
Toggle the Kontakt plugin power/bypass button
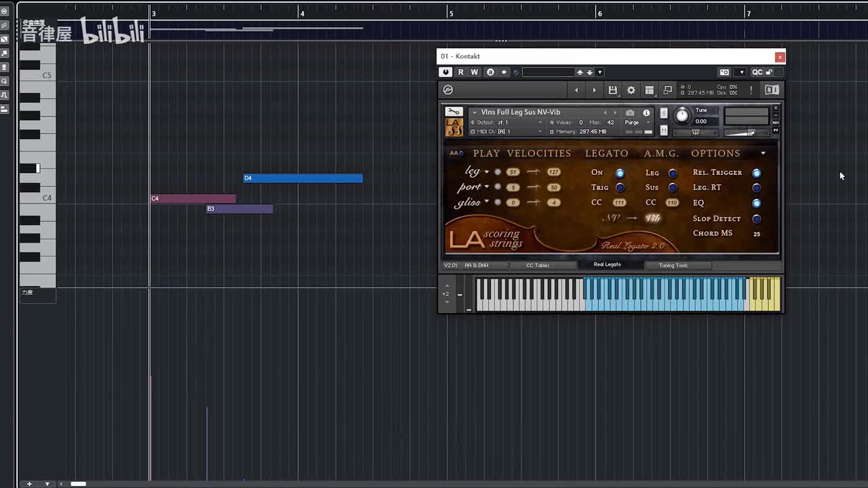pos(446,73)
